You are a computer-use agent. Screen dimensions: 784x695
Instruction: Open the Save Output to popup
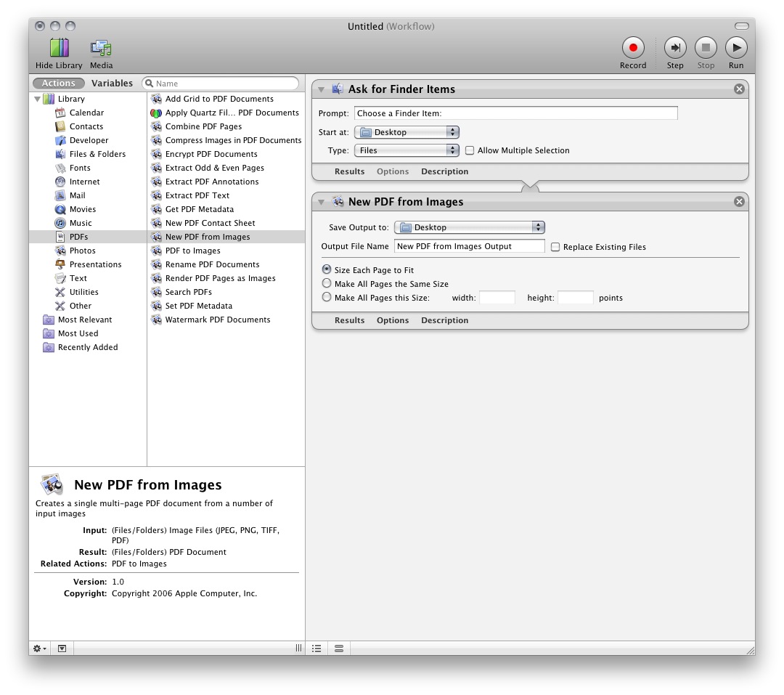click(470, 227)
